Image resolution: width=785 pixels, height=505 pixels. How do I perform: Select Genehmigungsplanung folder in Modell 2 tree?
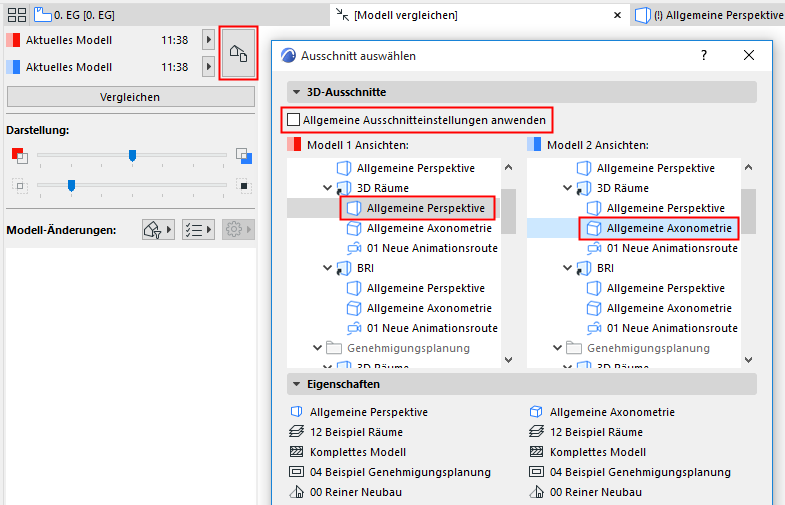(648, 347)
